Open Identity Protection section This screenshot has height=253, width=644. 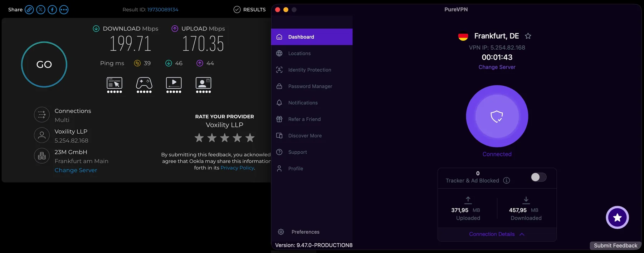coord(312,70)
